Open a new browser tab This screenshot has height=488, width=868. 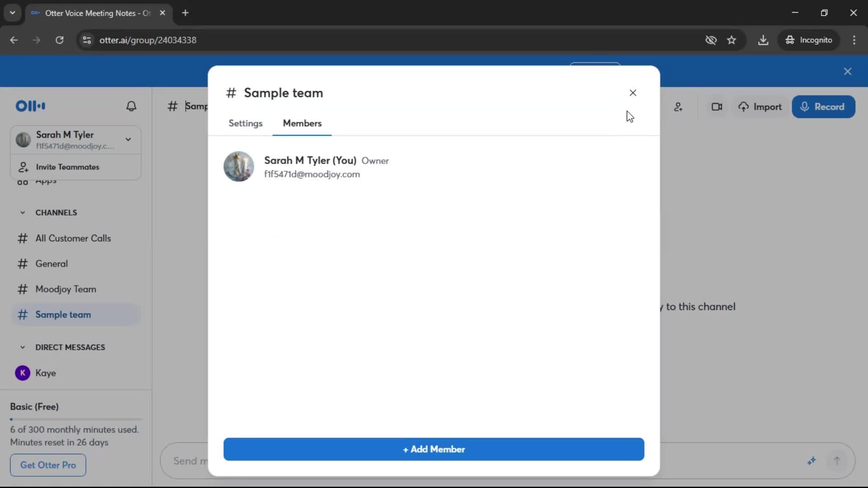pos(185,13)
